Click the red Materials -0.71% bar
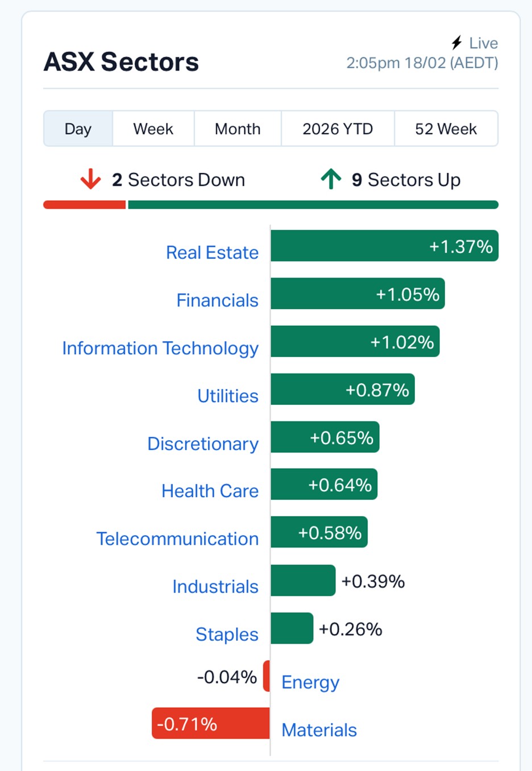The width and height of the screenshot is (532, 771). click(x=211, y=723)
